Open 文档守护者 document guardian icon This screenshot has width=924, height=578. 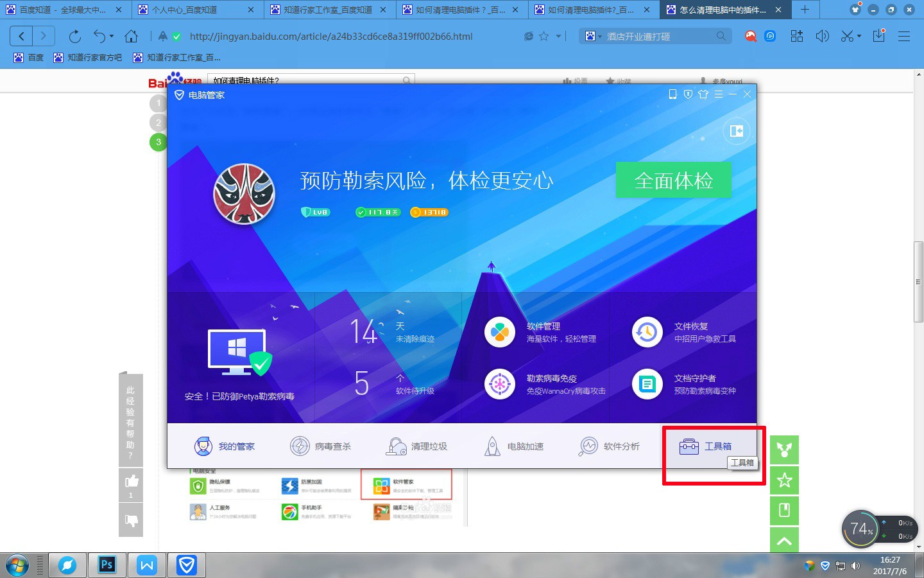click(647, 384)
